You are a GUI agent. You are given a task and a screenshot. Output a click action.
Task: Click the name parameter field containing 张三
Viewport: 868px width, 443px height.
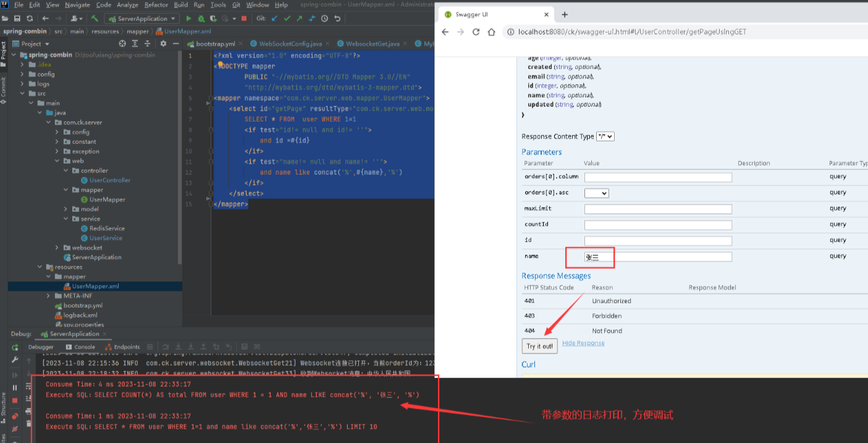658,256
